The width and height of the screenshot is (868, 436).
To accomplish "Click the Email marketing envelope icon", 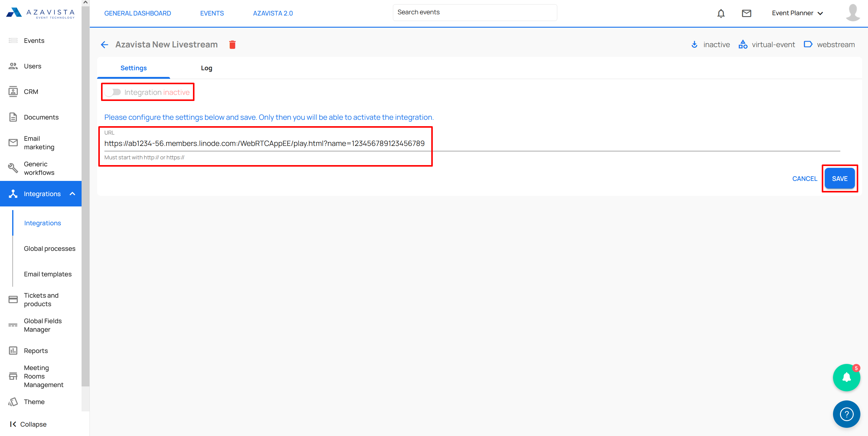I will point(13,143).
